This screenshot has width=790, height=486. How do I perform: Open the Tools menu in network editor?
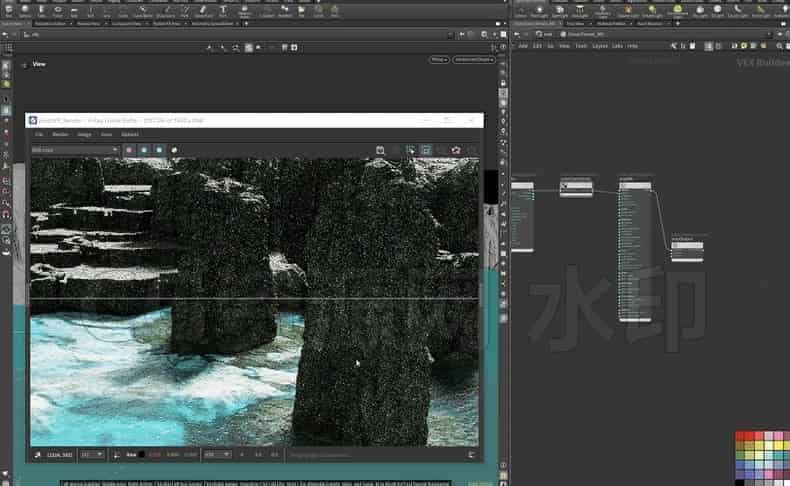(x=581, y=46)
